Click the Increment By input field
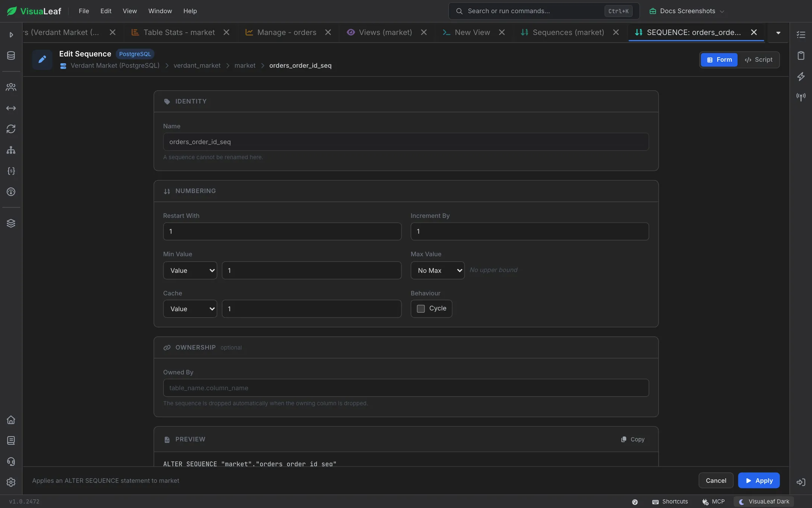The image size is (812, 508). coord(529,231)
